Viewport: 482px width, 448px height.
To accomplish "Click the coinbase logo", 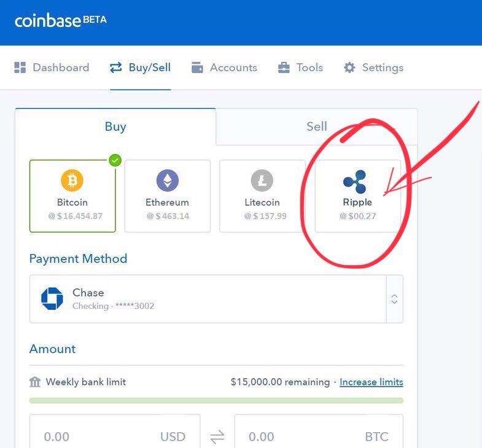I will coord(61,20).
